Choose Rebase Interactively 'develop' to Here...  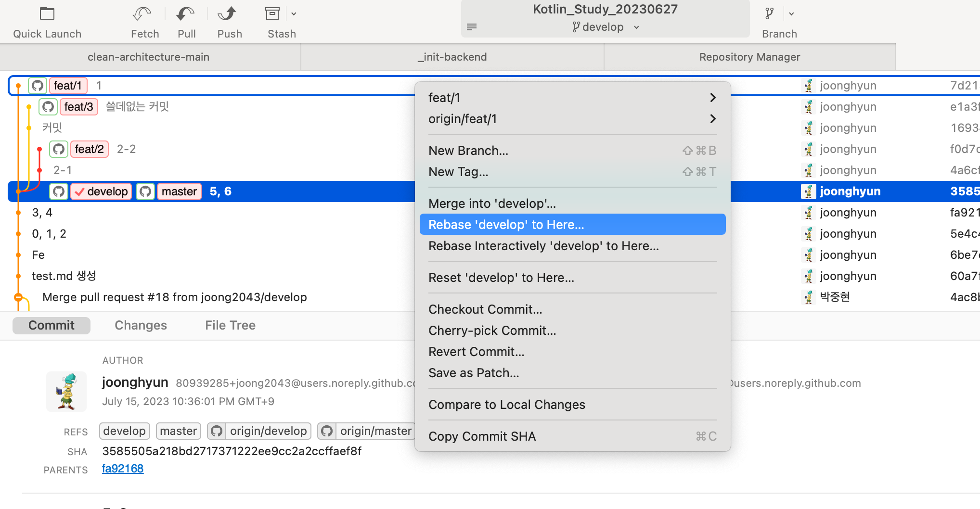pos(572,246)
